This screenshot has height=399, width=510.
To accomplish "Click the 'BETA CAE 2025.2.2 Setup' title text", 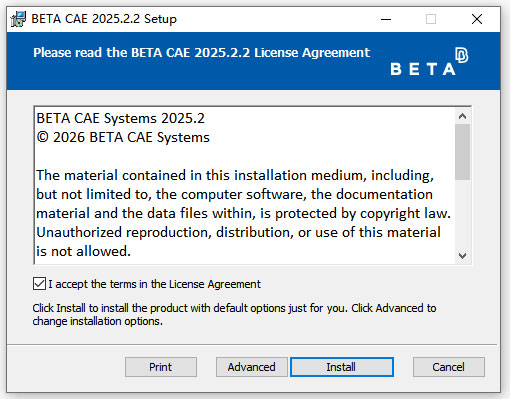I will pyautogui.click(x=104, y=19).
